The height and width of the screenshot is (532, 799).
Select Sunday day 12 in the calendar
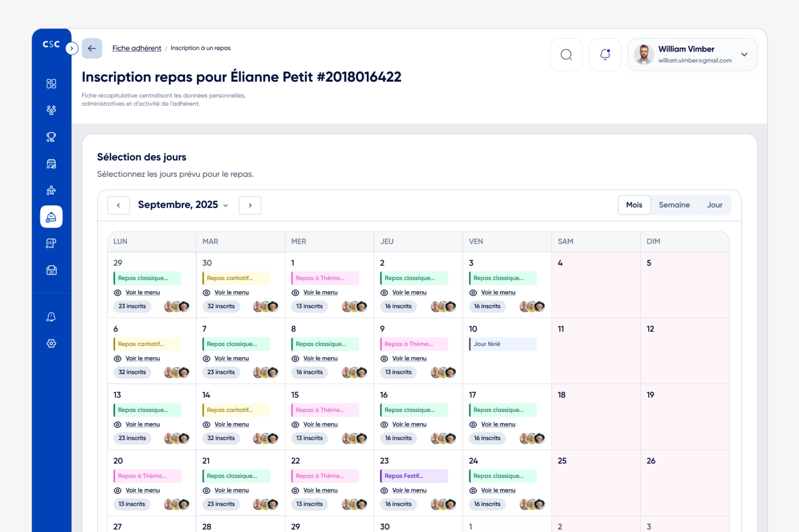(685, 351)
